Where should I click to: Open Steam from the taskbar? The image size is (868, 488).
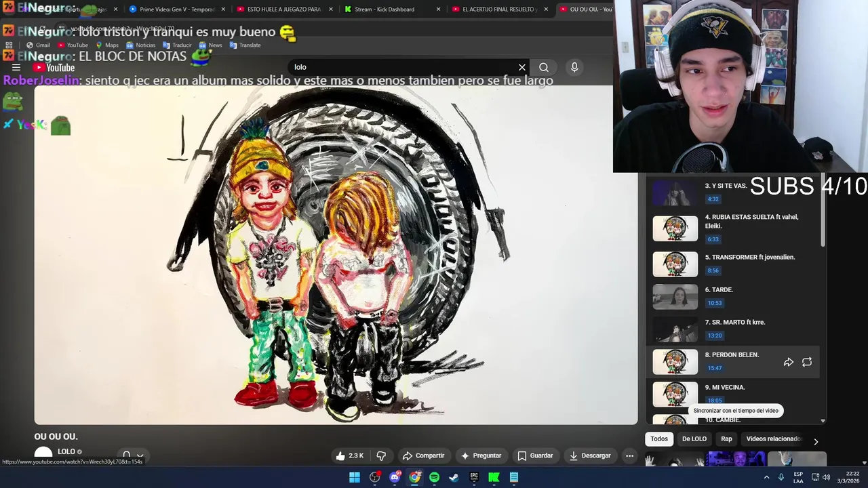click(454, 477)
